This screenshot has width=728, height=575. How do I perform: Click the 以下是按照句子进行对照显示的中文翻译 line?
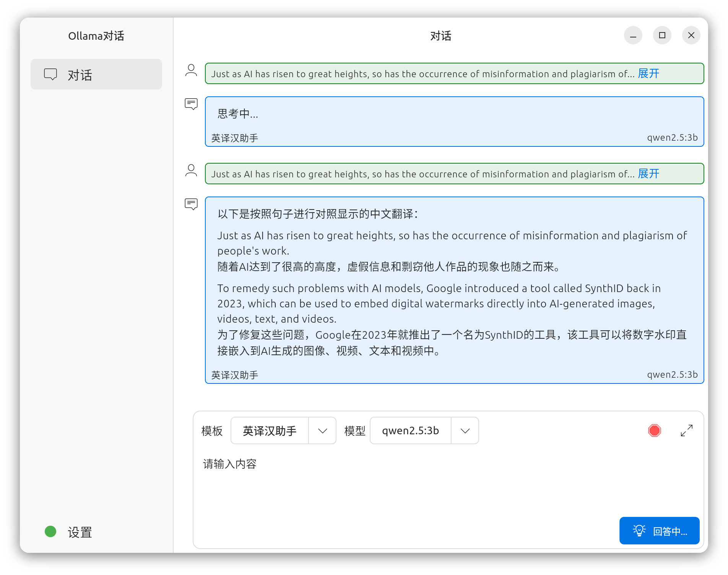click(x=318, y=214)
